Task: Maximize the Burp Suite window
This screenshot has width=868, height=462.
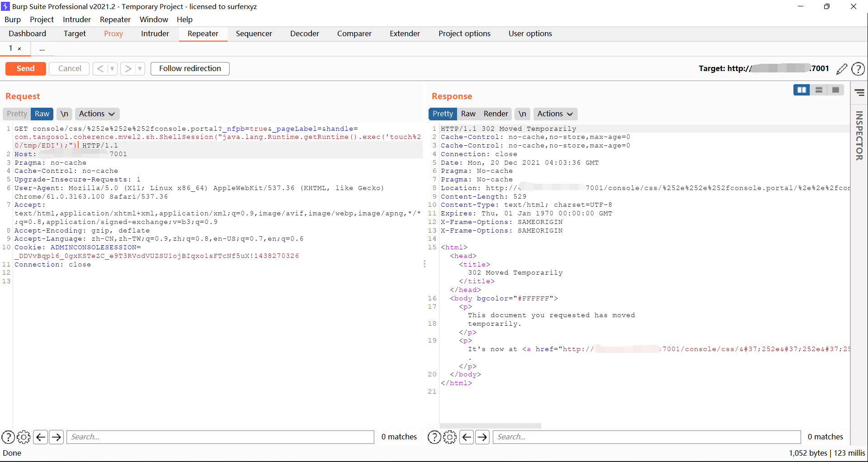Action: pyautogui.click(x=827, y=6)
